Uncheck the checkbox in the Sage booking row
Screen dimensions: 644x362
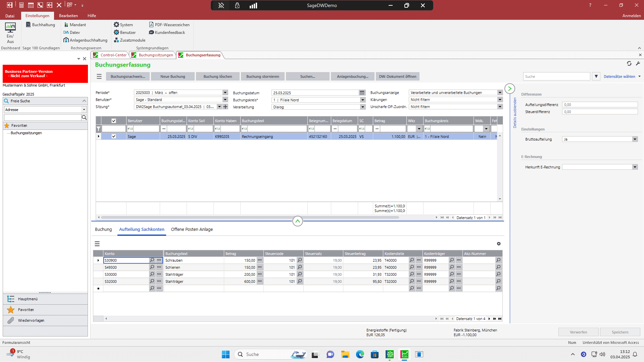[114, 137]
